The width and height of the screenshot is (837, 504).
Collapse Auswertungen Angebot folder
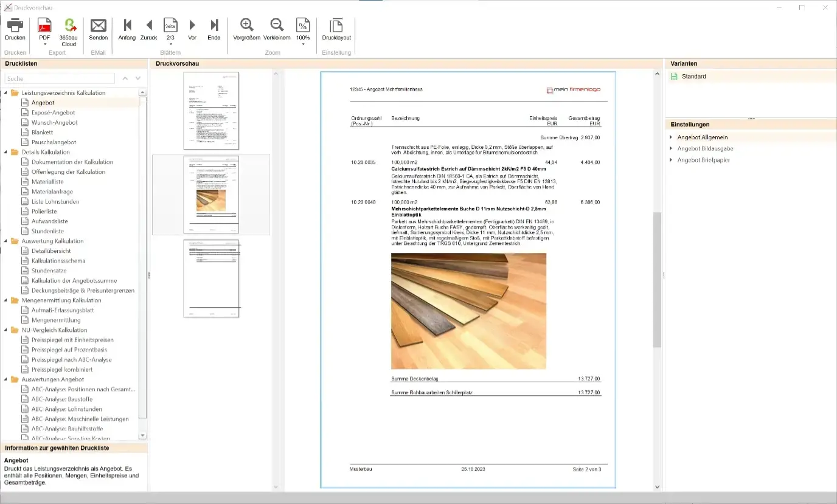5,379
